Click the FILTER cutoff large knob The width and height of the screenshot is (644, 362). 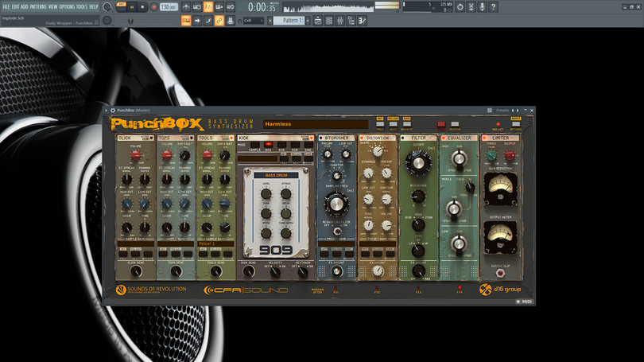click(x=418, y=163)
